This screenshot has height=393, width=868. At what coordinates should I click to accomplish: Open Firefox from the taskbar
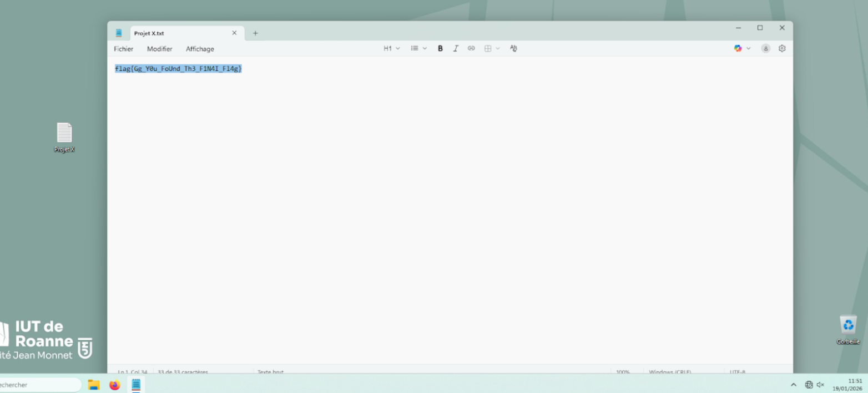coord(115,385)
